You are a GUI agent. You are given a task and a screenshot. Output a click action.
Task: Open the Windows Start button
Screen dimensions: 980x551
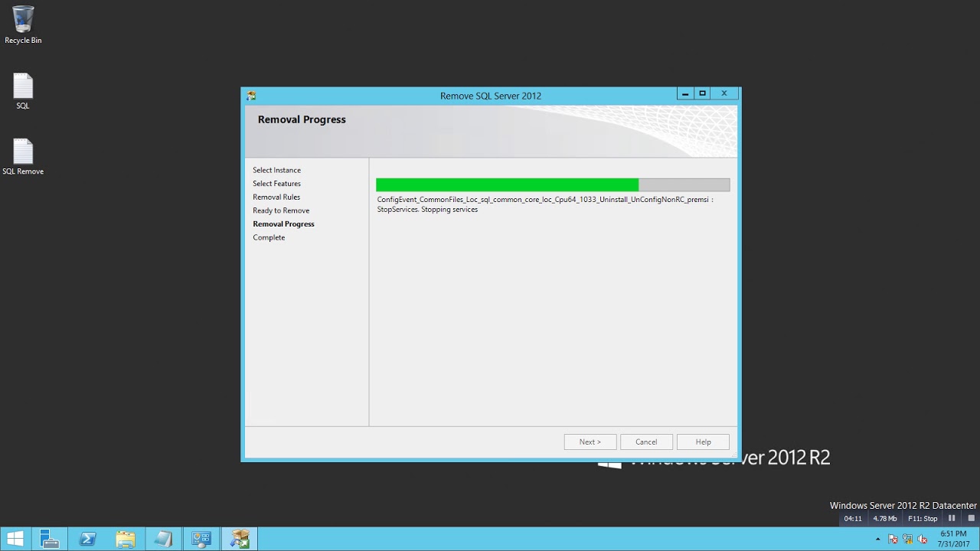pyautogui.click(x=15, y=539)
